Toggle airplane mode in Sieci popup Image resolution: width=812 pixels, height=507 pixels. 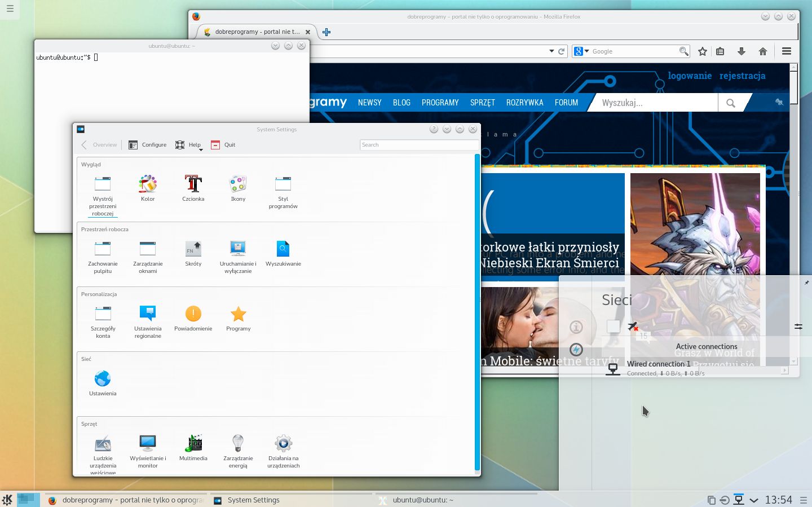click(x=633, y=326)
